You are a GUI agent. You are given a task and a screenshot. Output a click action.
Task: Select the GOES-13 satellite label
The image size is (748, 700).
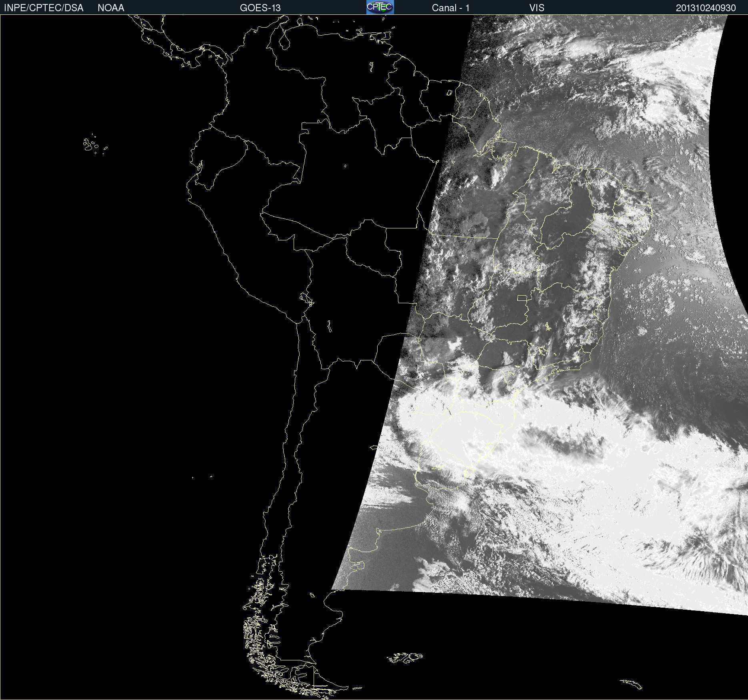coord(260,8)
